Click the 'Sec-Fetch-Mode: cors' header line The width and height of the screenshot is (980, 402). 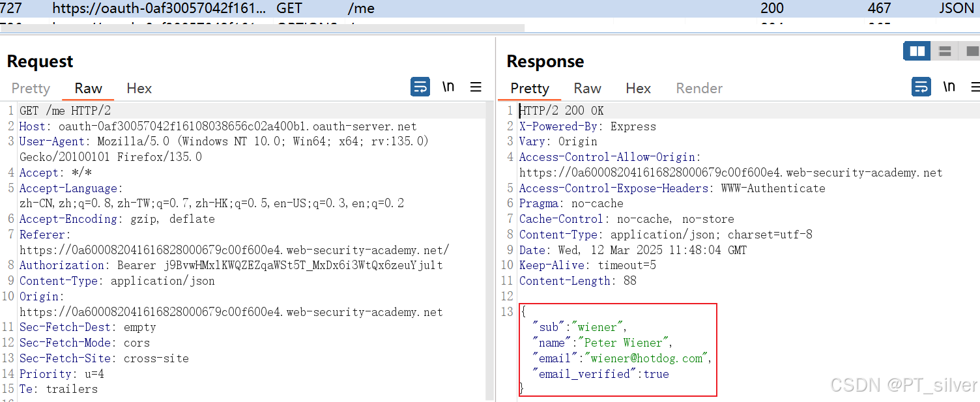(x=84, y=343)
